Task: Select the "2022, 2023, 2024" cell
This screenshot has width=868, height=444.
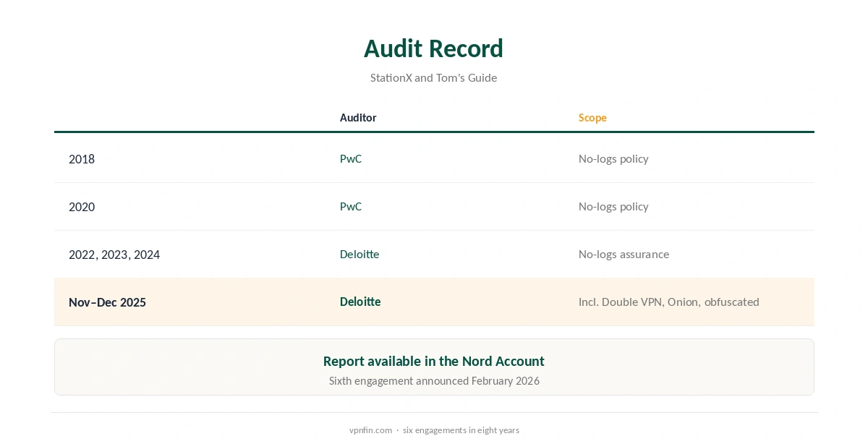Action: click(114, 255)
